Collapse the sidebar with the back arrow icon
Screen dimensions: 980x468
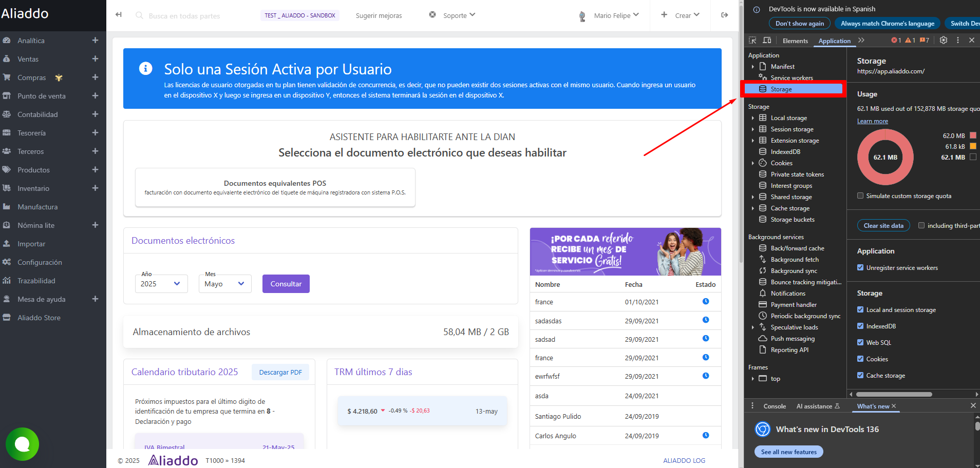click(119, 15)
